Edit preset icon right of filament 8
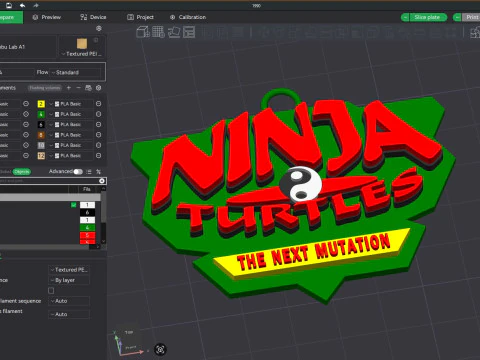The image size is (480, 360). pos(98,135)
